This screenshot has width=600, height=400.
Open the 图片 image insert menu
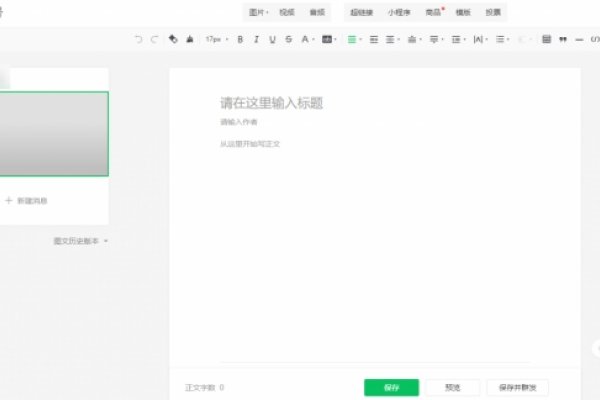point(258,12)
